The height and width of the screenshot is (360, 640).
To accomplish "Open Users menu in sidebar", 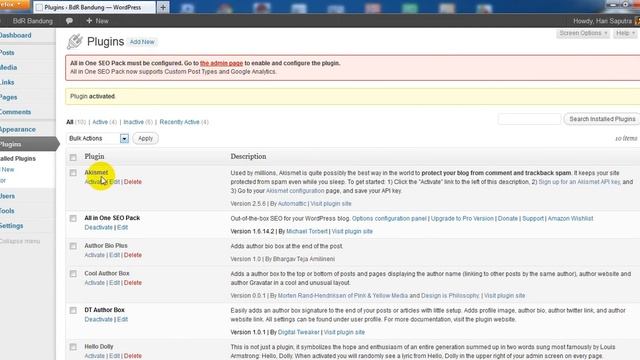I will tap(8, 196).
